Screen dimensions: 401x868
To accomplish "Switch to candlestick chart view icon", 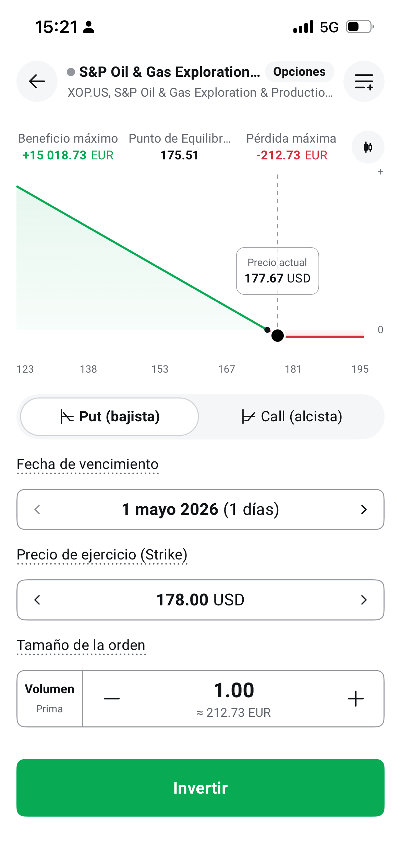I will 368,147.
